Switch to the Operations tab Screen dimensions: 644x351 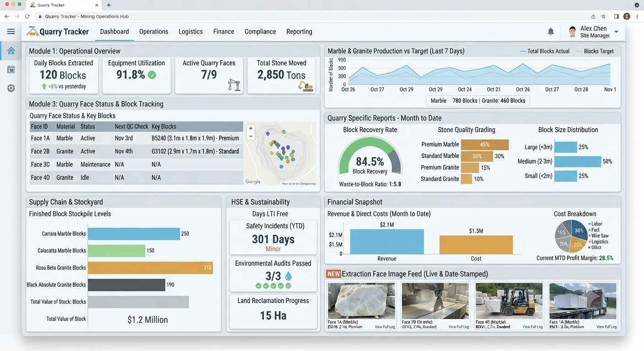click(x=154, y=32)
